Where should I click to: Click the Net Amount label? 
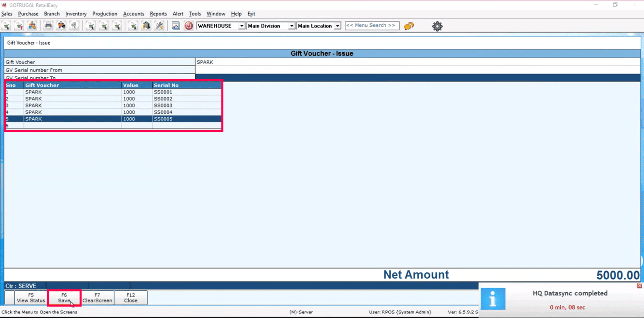(416, 275)
